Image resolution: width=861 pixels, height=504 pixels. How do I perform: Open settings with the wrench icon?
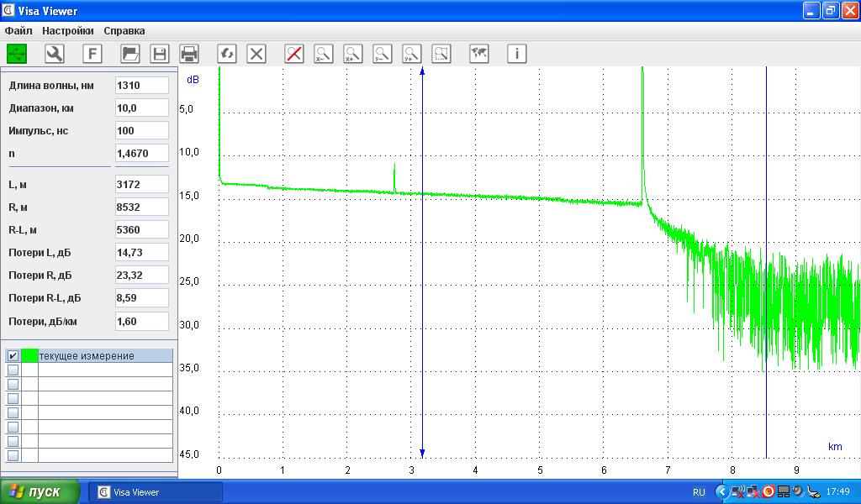pos(55,54)
